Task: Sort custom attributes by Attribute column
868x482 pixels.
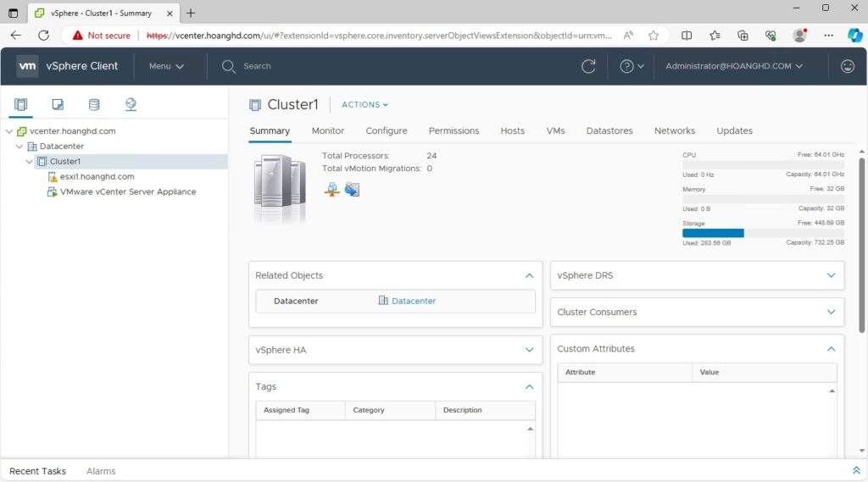Action: pos(625,373)
